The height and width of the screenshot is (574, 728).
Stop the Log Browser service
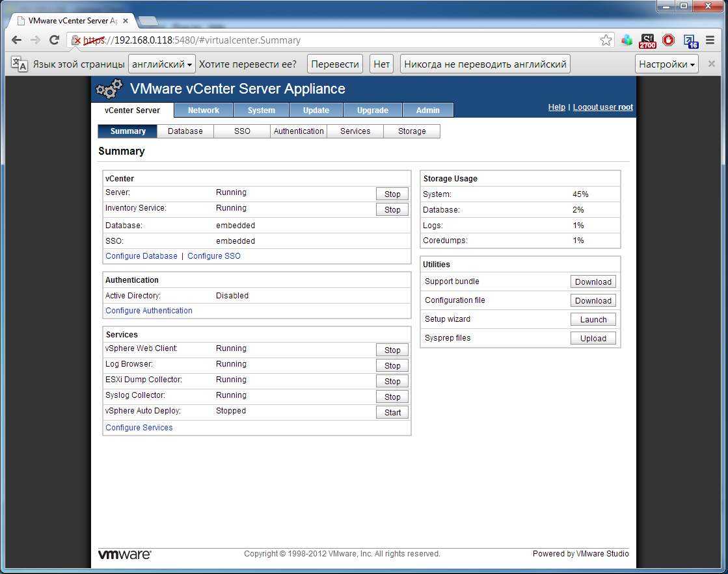[392, 365]
